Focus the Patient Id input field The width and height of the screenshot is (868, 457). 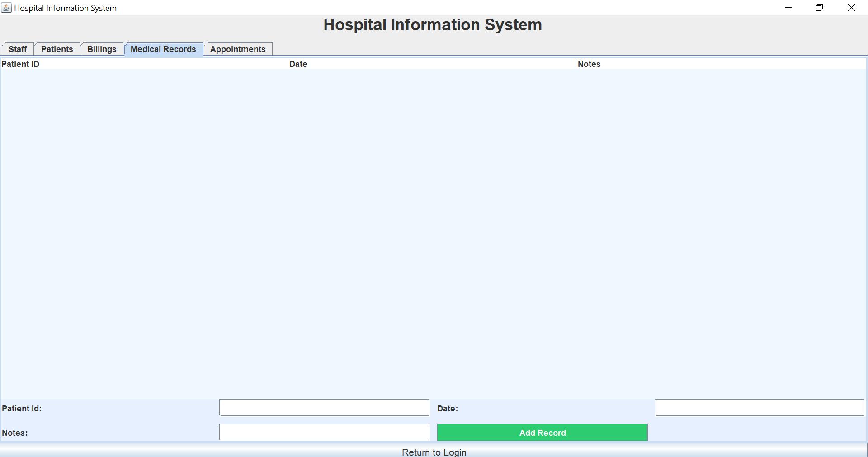(324, 408)
